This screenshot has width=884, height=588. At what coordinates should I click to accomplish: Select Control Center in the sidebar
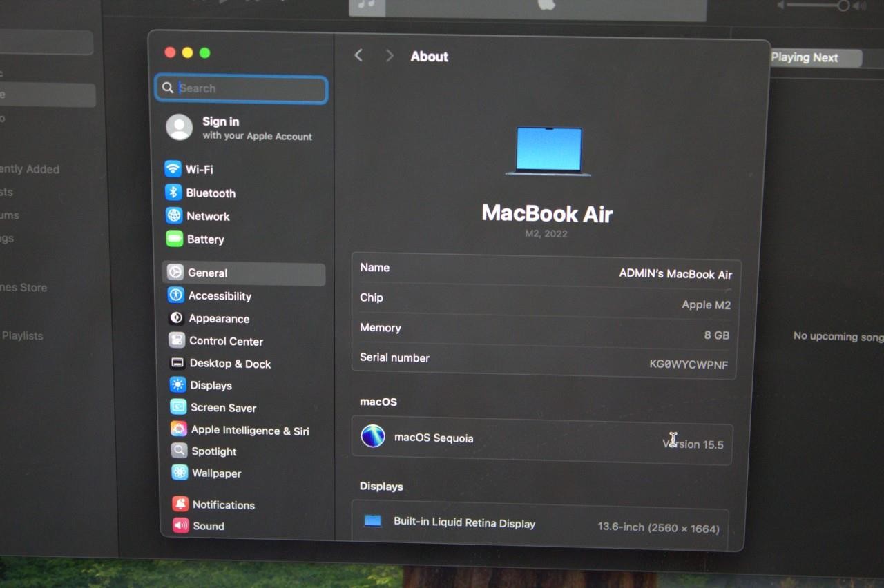pyautogui.click(x=226, y=341)
